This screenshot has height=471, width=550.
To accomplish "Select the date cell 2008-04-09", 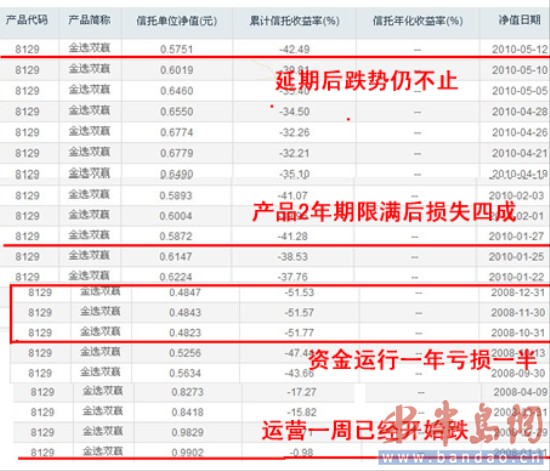I will click(520, 392).
